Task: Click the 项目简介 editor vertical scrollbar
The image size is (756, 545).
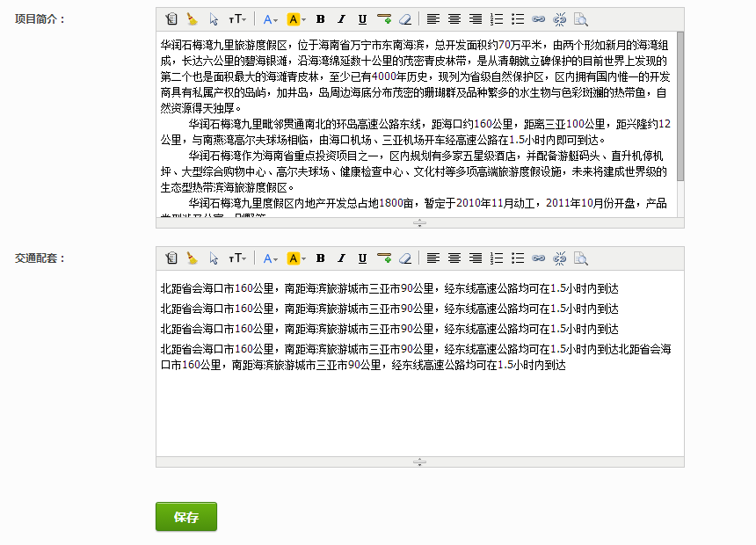Action: (x=680, y=105)
